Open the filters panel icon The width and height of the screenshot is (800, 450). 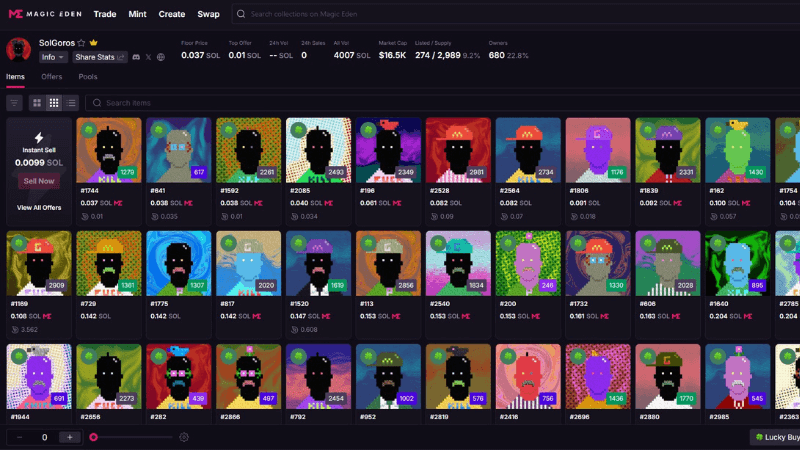[x=14, y=103]
